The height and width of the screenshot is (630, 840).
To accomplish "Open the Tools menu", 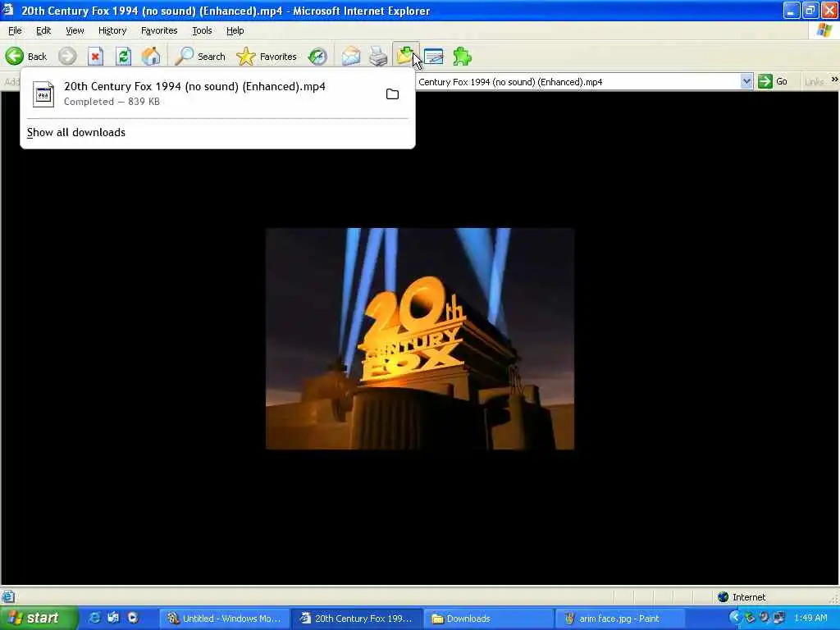I will (202, 30).
